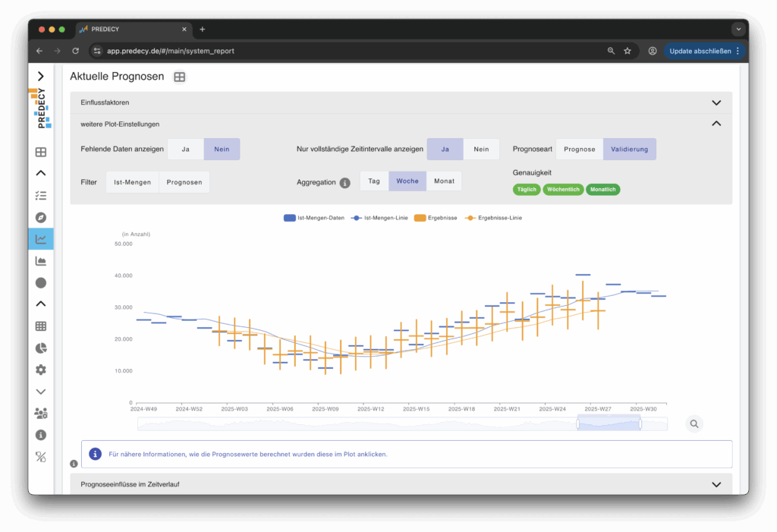The height and width of the screenshot is (532, 777).
Task: Select Tag aggregation tab
Action: tap(374, 181)
